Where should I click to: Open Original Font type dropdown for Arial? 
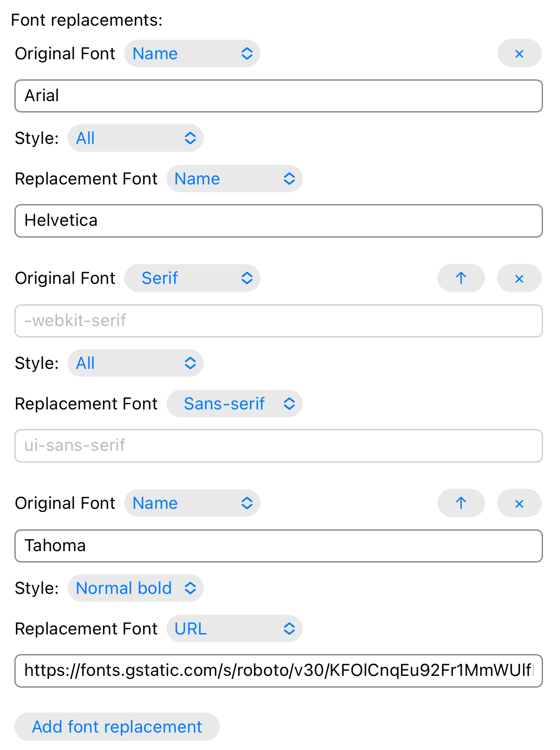(x=192, y=54)
